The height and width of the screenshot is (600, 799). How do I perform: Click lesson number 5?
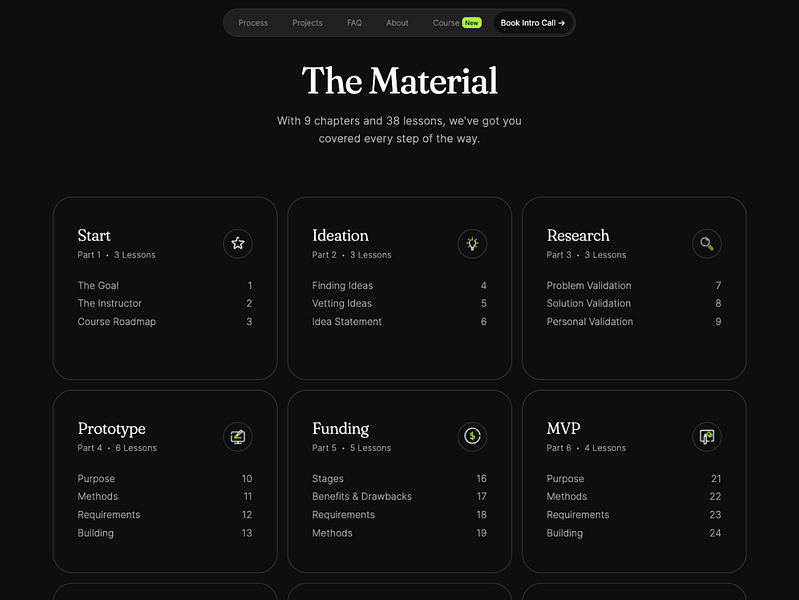(x=484, y=303)
